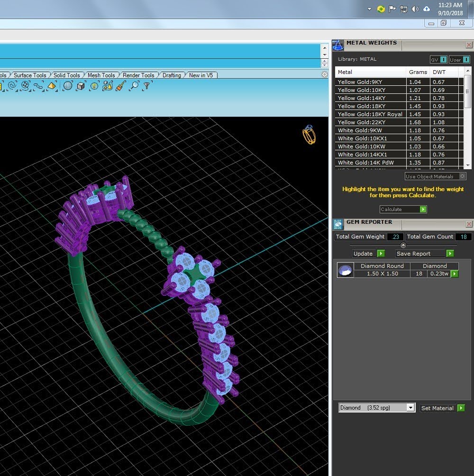This screenshot has width=474, height=476.
Task: Click the funnel filter toolbar icon
Action: pos(147,86)
